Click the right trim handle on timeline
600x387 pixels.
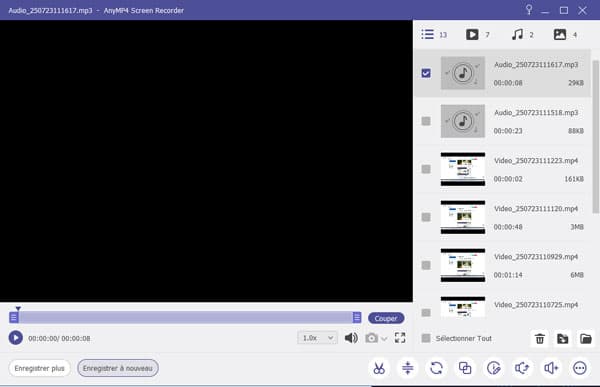click(x=357, y=317)
